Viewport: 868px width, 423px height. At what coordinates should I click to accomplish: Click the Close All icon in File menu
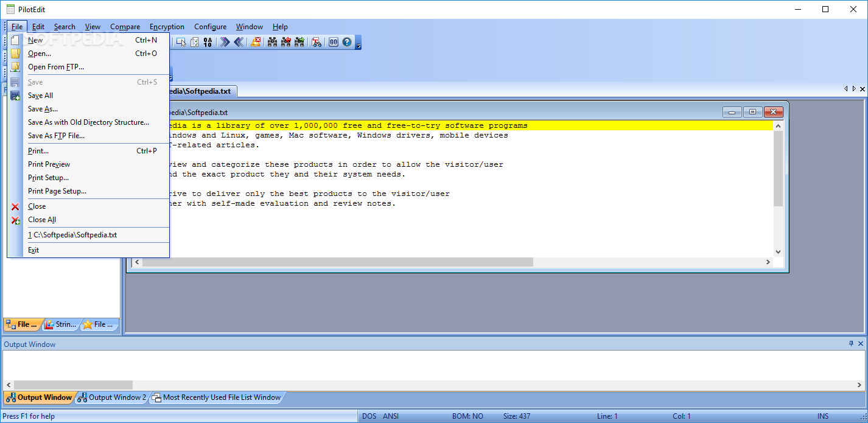tap(15, 220)
